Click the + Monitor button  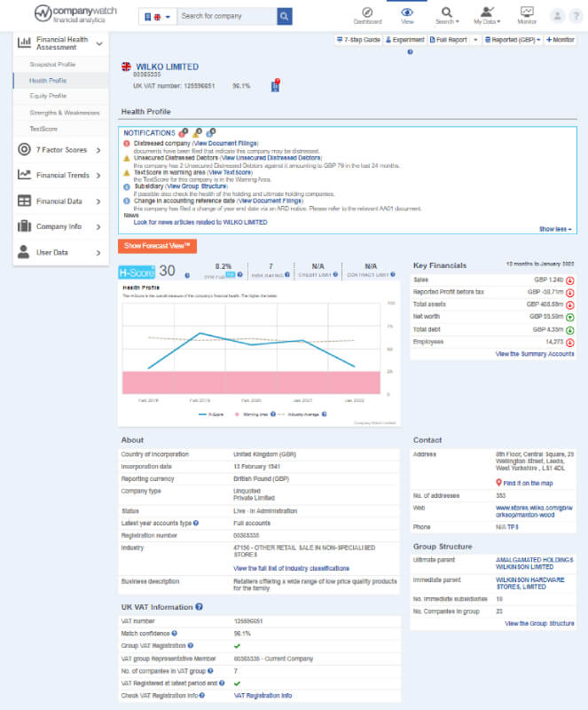(x=561, y=40)
